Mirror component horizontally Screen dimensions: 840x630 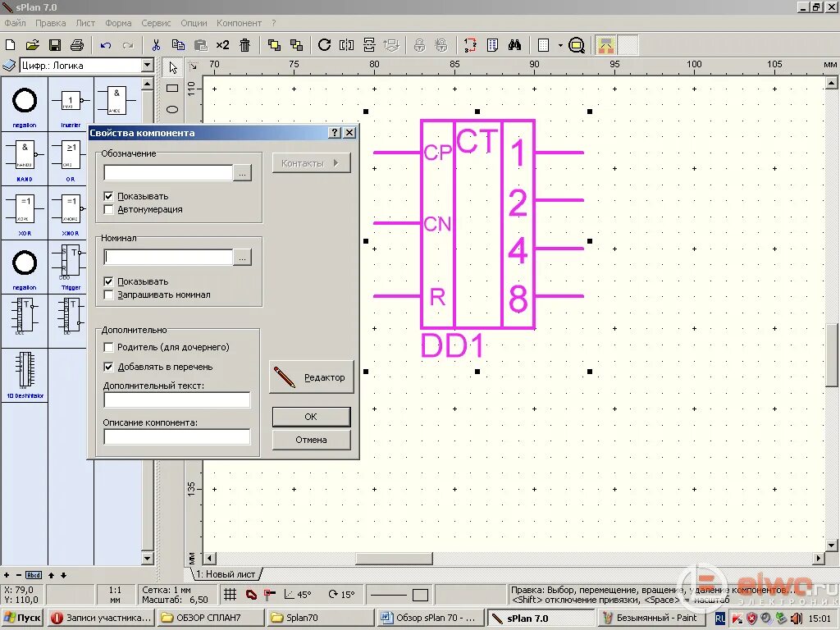(x=347, y=45)
